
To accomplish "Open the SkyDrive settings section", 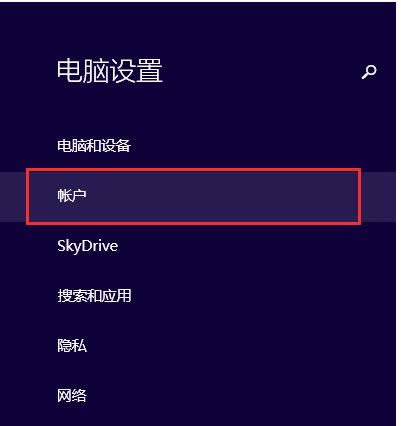I will (x=88, y=246).
